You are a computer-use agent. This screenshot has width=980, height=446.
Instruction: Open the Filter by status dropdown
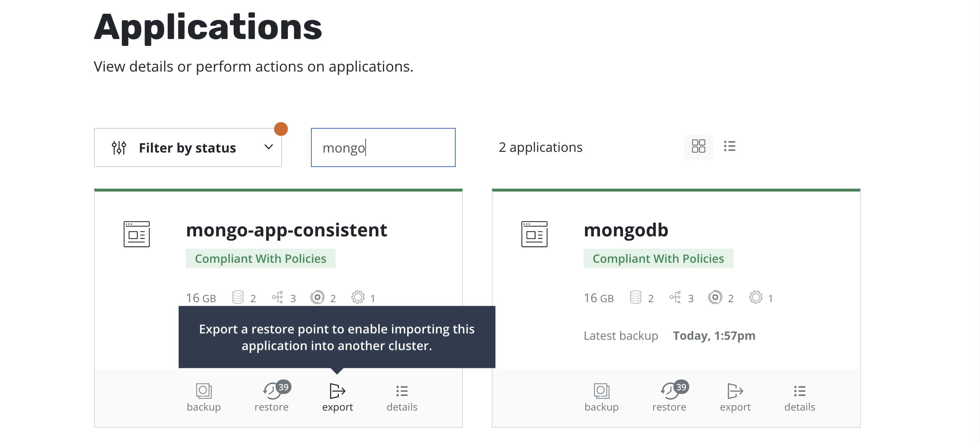point(188,147)
